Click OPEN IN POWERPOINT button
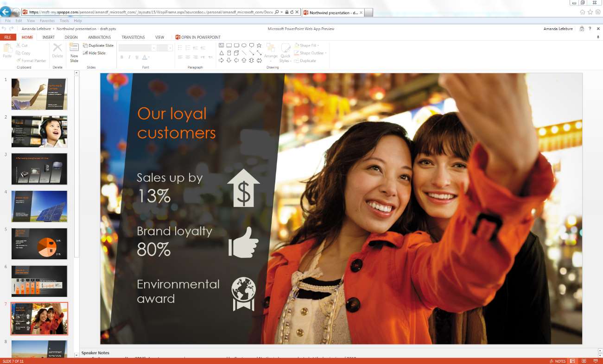 pos(198,37)
